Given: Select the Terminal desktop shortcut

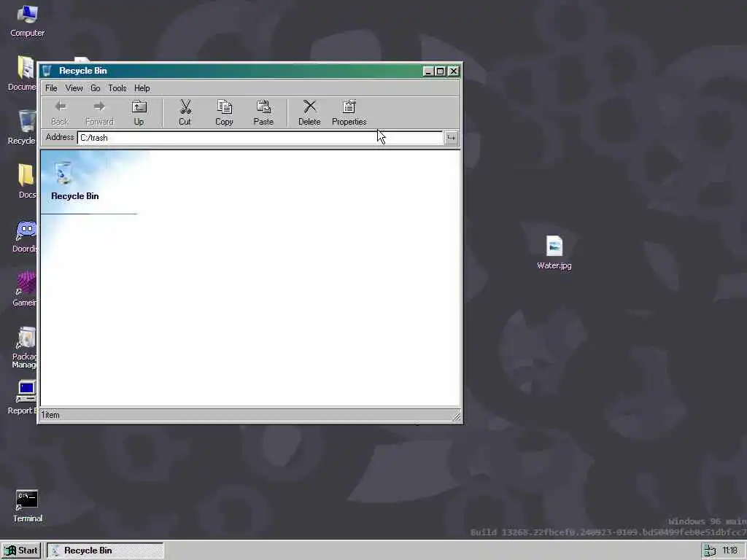Looking at the screenshot, I should tap(27, 506).
